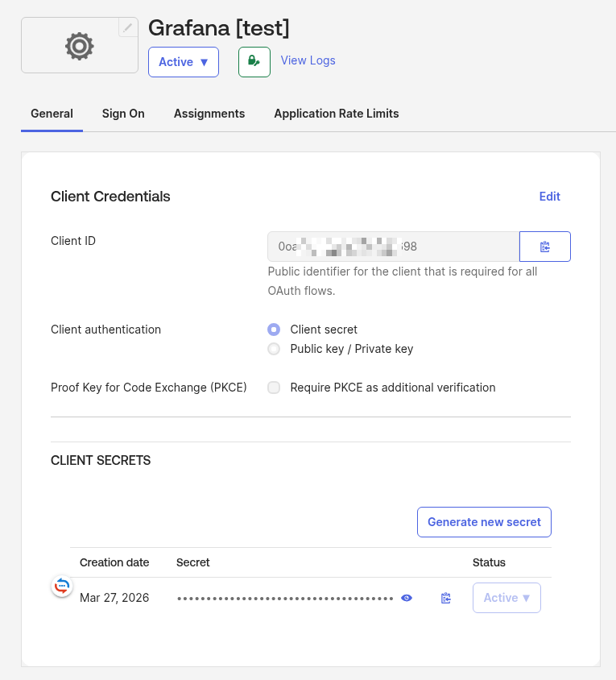
Task: Go to Application Rate Limits tab
Action: [x=337, y=114]
